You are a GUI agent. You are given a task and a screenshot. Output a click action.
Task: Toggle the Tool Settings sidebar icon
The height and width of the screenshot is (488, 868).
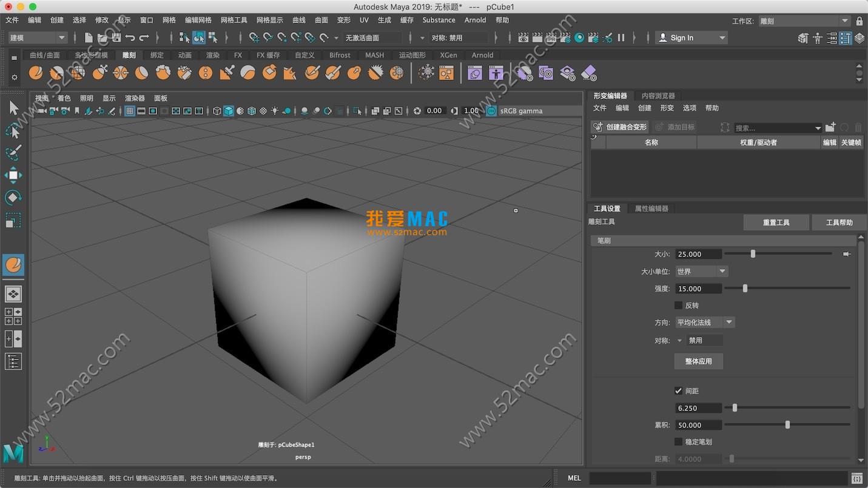846,38
